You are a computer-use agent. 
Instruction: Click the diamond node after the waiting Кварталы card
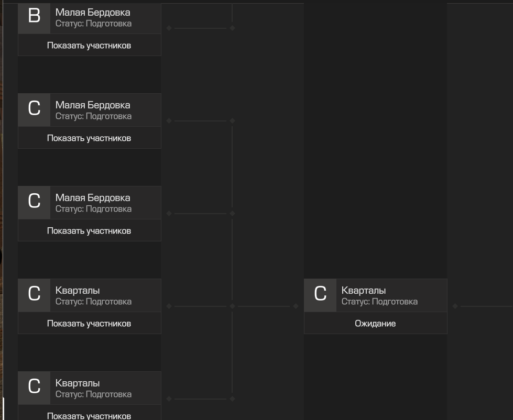click(455, 306)
